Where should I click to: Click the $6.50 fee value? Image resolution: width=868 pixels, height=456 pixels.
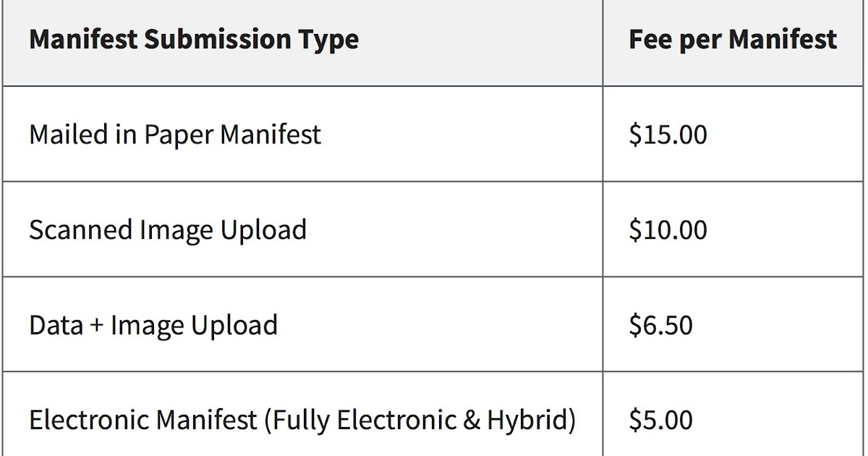660,325
